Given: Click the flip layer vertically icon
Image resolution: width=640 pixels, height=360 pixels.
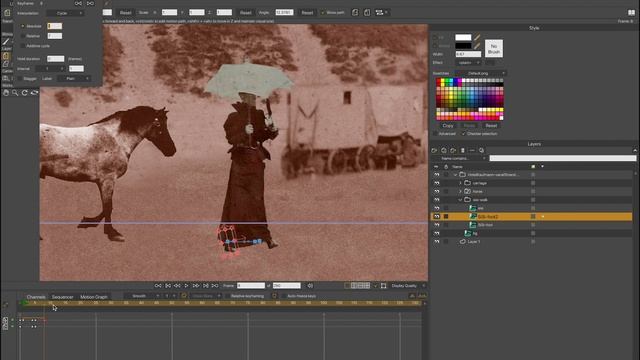Looking at the screenshot, I should pyautogui.click(x=367, y=13).
